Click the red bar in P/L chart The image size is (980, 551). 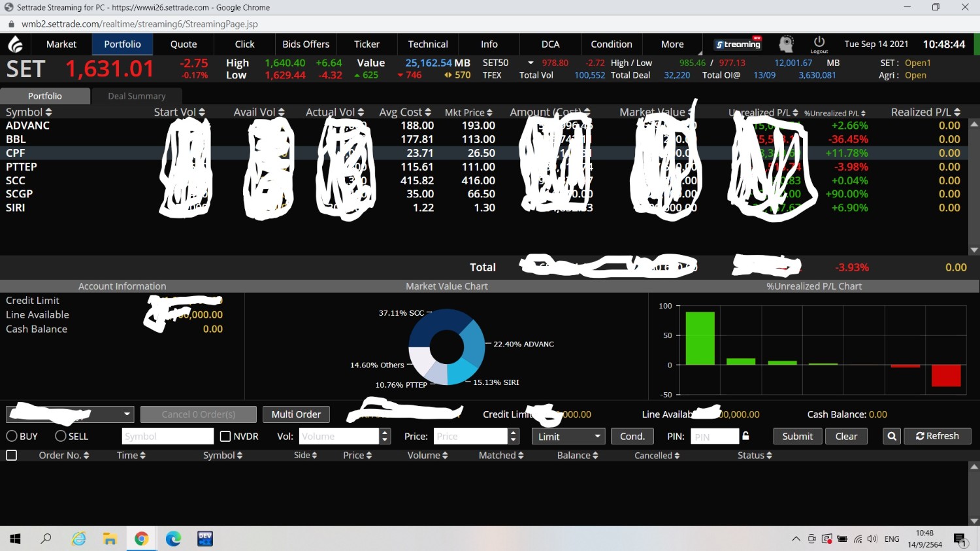[946, 375]
